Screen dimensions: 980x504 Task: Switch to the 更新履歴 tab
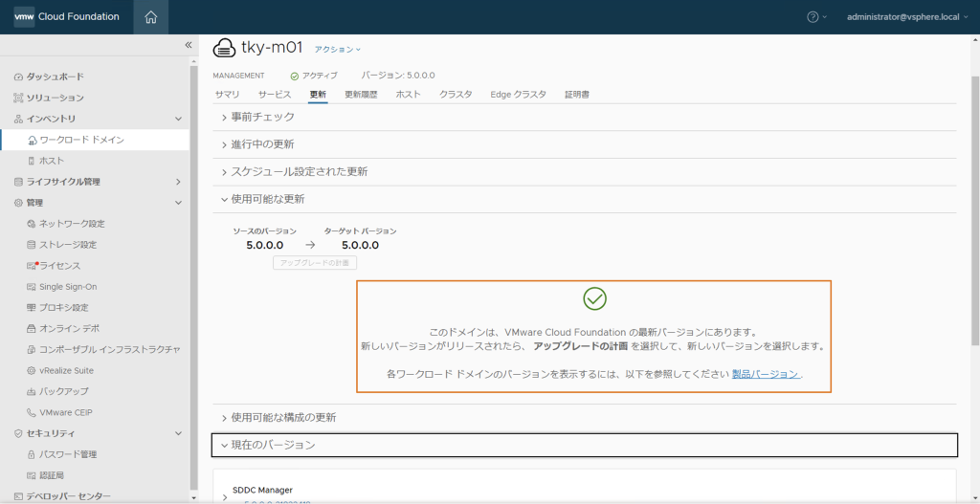tap(361, 95)
